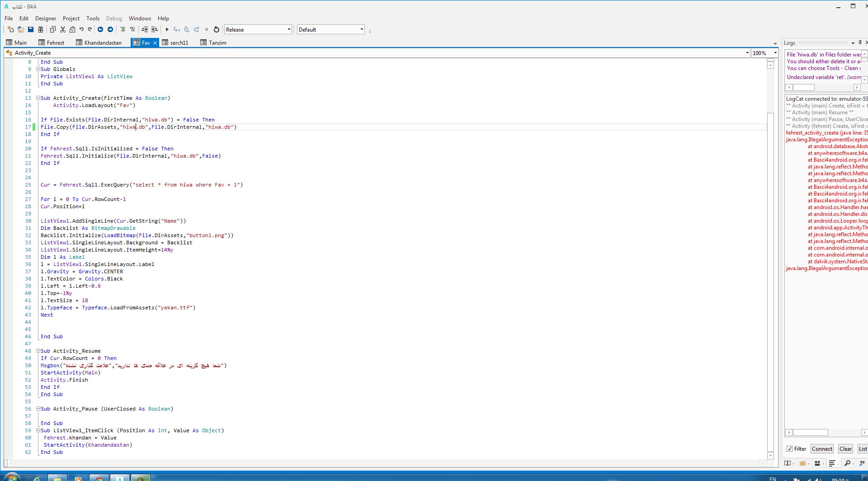
Task: Close the Fav tab
Action: point(155,42)
